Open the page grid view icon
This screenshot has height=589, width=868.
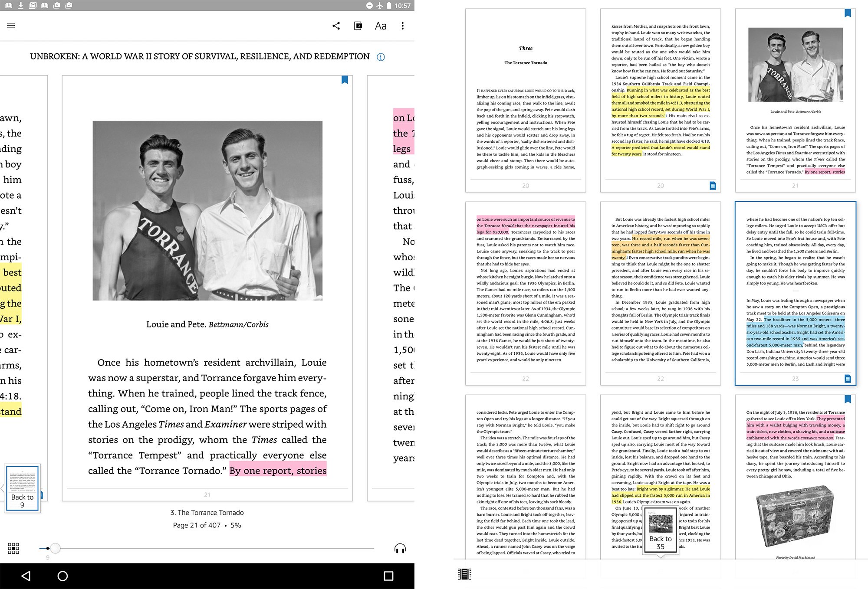[x=13, y=548]
